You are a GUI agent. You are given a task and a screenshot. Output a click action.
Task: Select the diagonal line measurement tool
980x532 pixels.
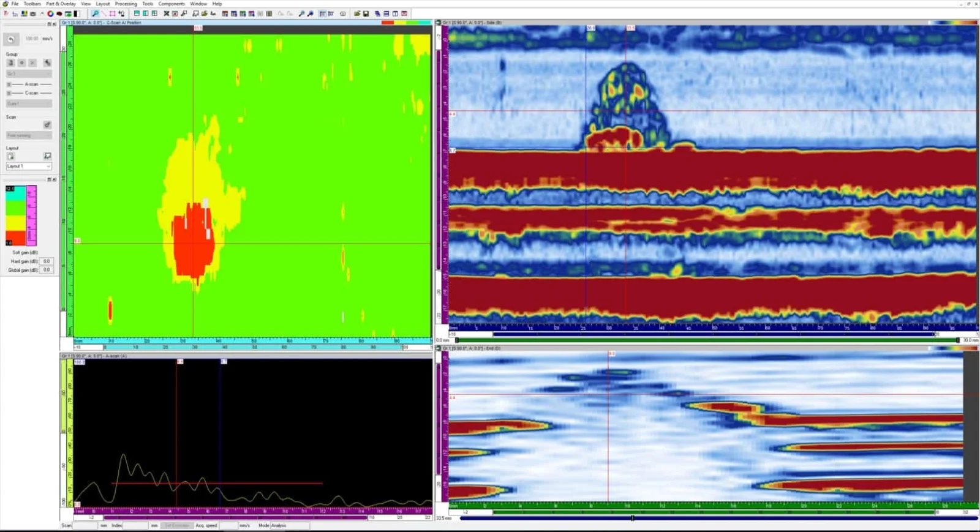pos(104,13)
